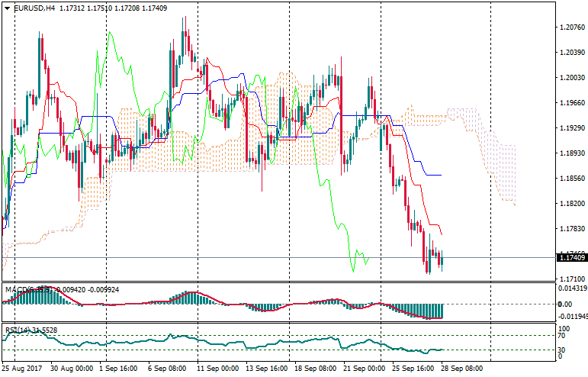Click the right end of the RSI line
The width and height of the screenshot is (588, 377).
click(x=442, y=350)
